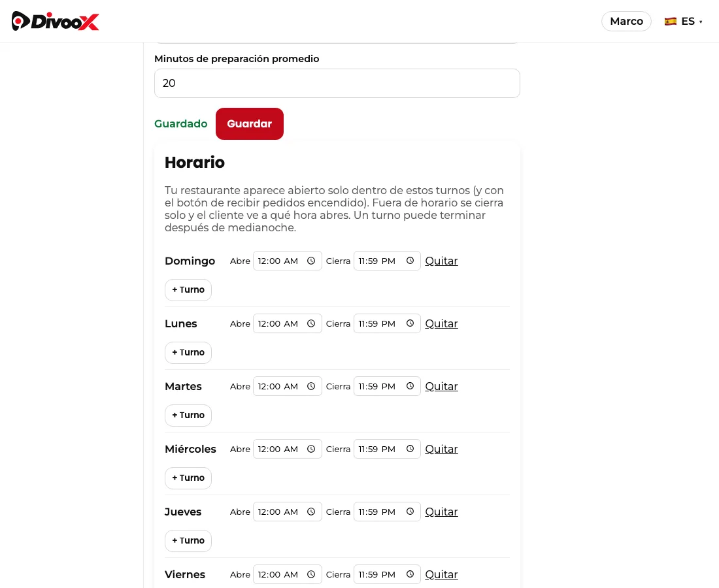Open Miércoles closing time clock picker
The width and height of the screenshot is (719, 588).
[x=410, y=449]
